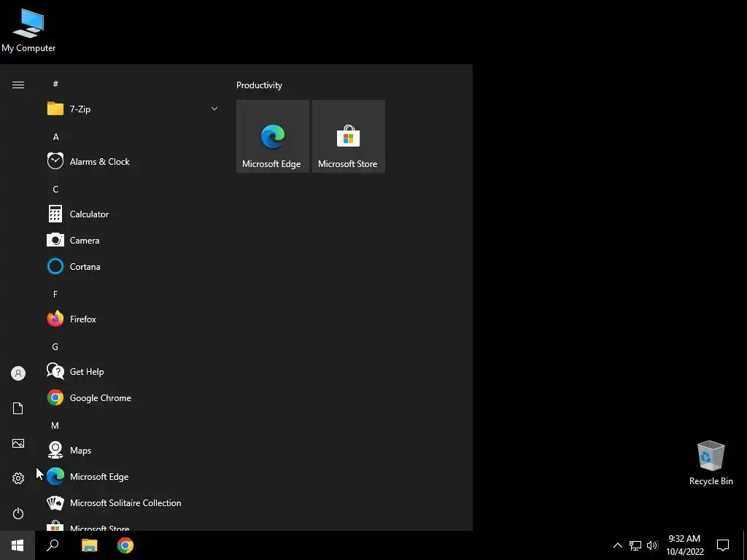Image resolution: width=747 pixels, height=560 pixels.
Task: Open Microsoft Store at bottom of app list
Action: (x=133, y=524)
